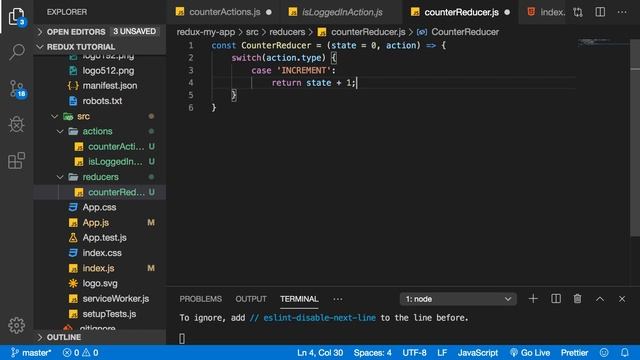Click Ln 4, Col 30 cursor position
The image size is (640, 360).
pos(320,353)
